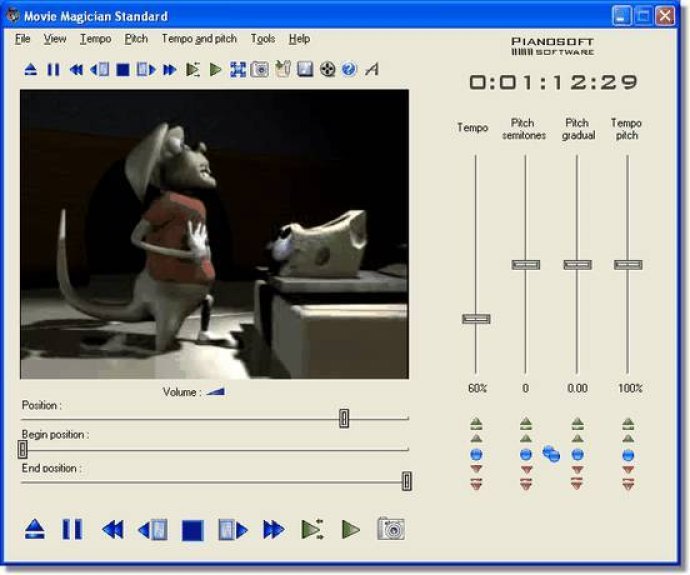Open the File menu
Viewport: 690px width, 575px height.
(x=22, y=39)
